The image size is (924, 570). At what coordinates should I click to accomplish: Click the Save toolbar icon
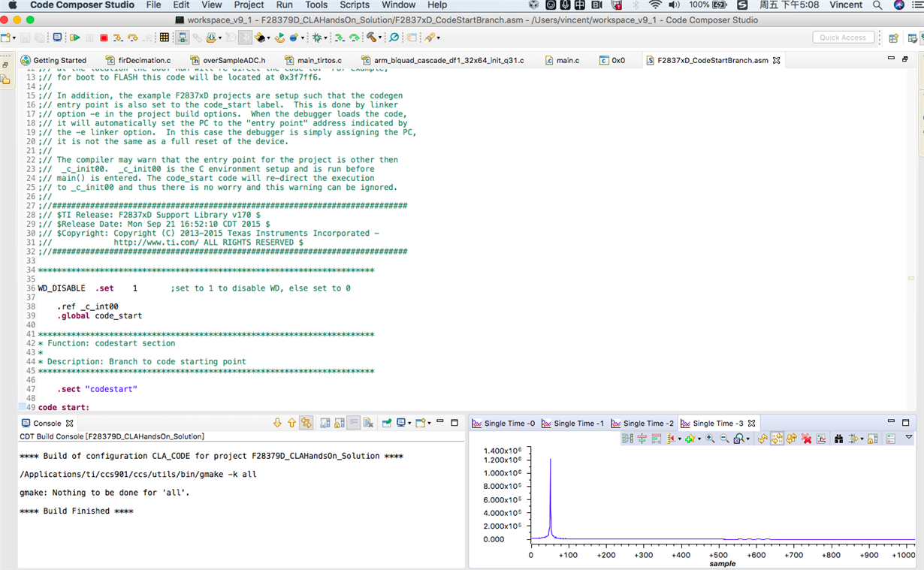[26, 38]
